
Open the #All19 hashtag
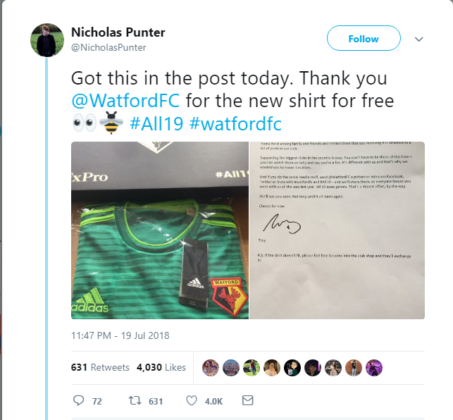pyautogui.click(x=156, y=123)
